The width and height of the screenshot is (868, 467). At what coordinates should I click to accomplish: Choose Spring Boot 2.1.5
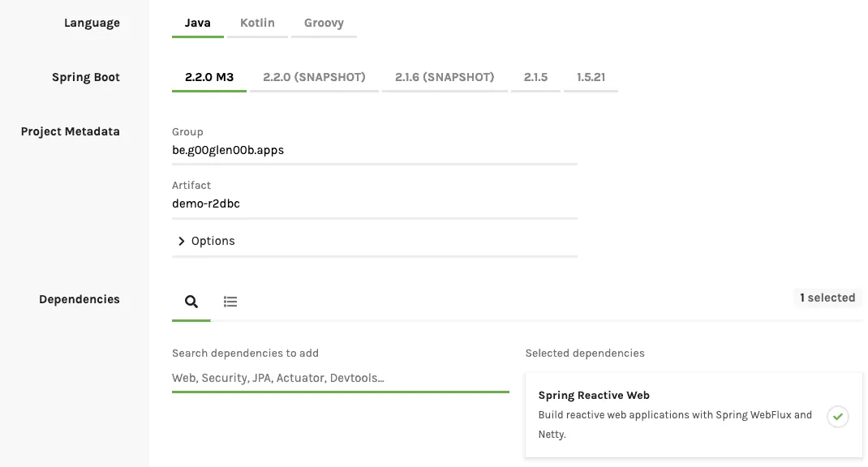pyautogui.click(x=535, y=78)
